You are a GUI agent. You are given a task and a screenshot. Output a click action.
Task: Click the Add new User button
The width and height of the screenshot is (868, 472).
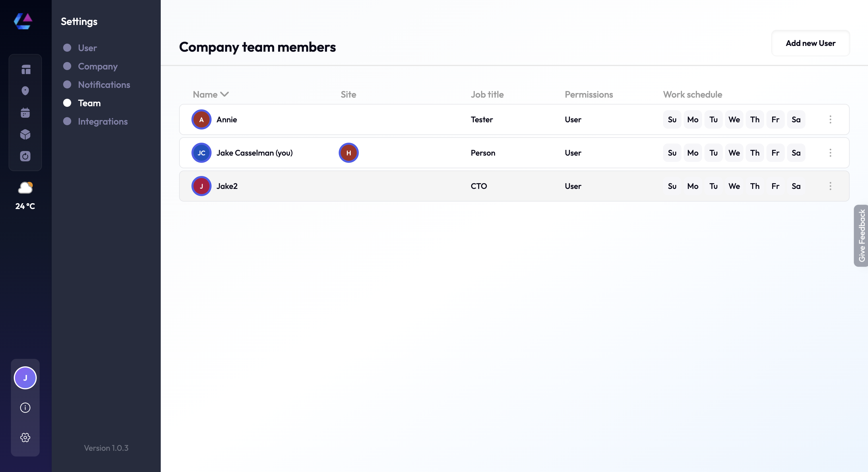point(810,43)
